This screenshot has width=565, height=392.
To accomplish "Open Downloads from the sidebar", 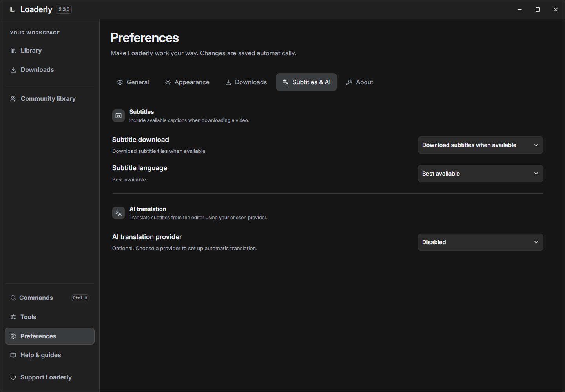I will click(50, 70).
